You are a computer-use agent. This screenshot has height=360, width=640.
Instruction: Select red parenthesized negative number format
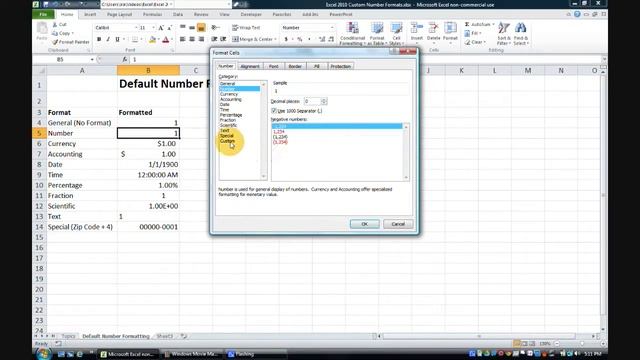point(280,142)
